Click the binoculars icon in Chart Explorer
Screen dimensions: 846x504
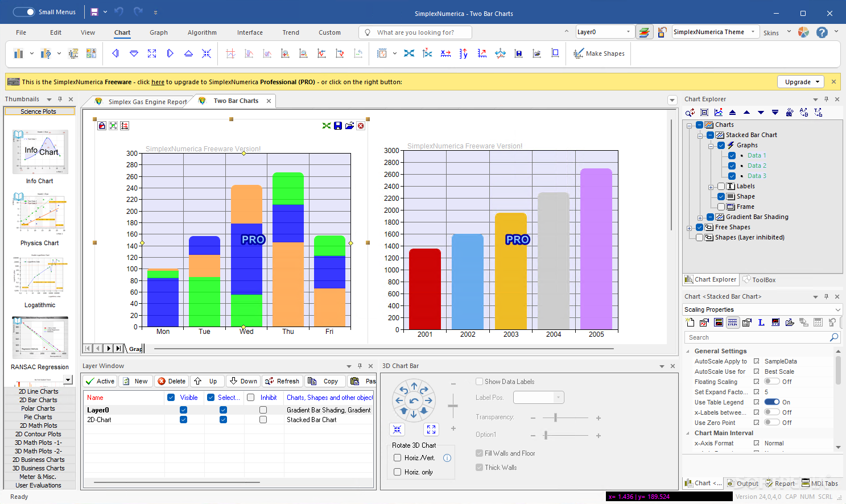790,113
